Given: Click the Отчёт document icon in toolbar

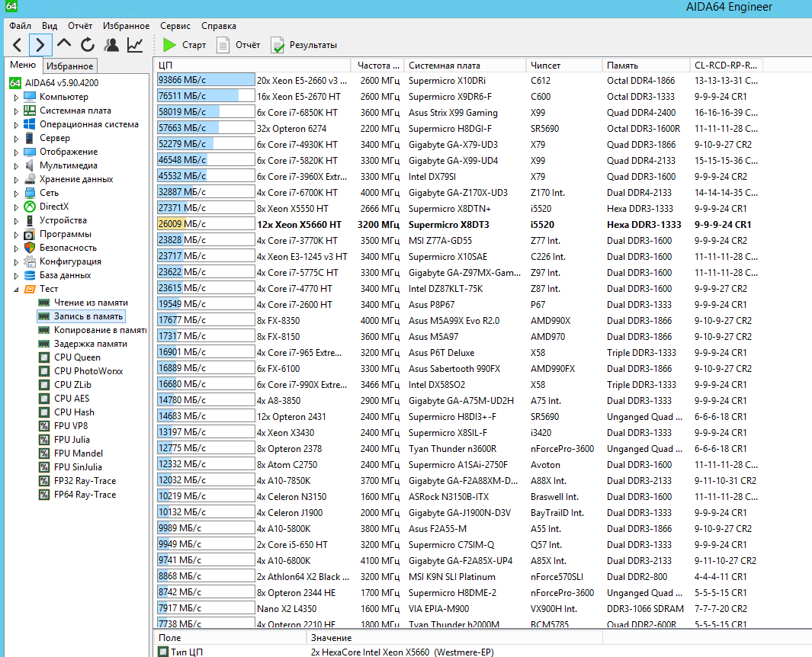Looking at the screenshot, I should [223, 45].
